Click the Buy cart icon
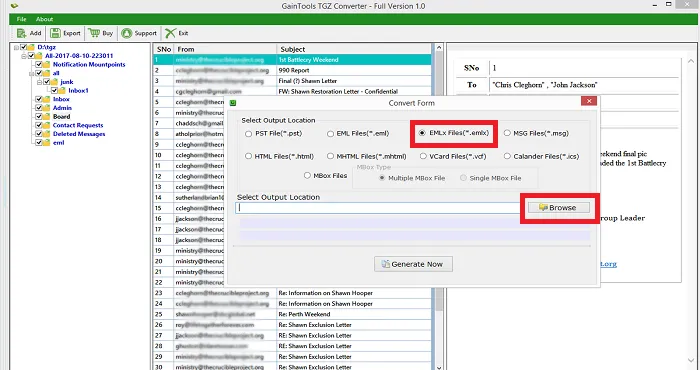The height and width of the screenshot is (370, 700). pyautogui.click(x=94, y=33)
